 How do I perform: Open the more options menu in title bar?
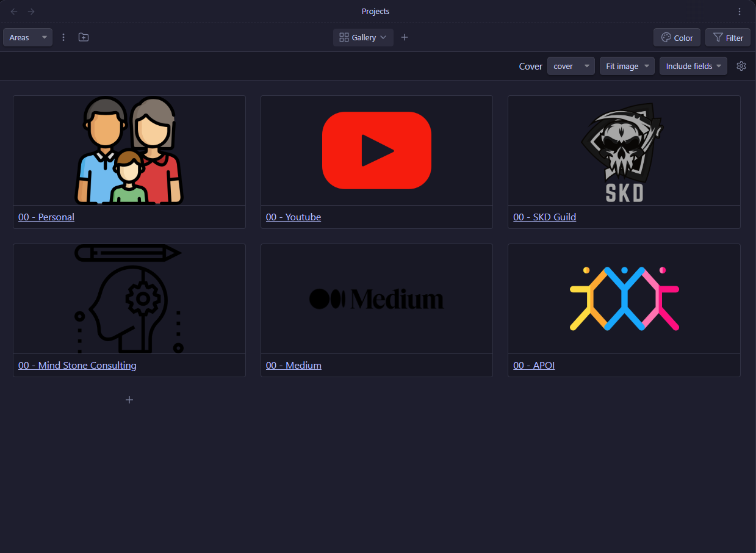click(x=740, y=12)
